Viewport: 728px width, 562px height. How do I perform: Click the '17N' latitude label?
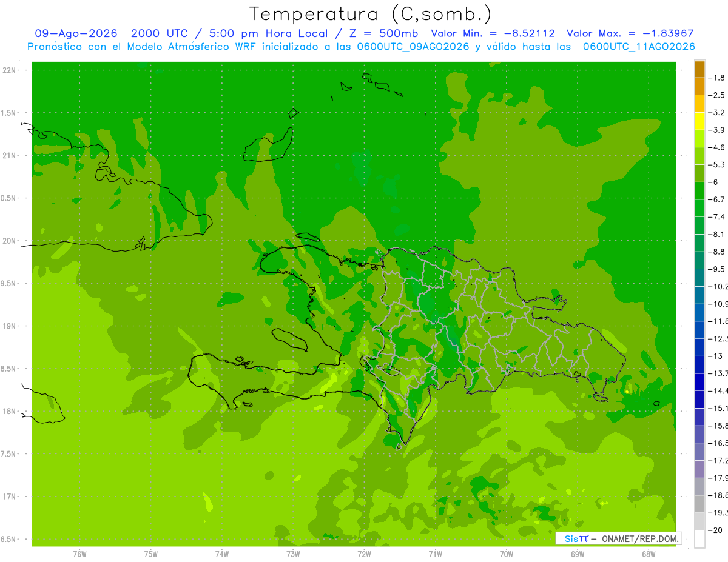[8, 497]
